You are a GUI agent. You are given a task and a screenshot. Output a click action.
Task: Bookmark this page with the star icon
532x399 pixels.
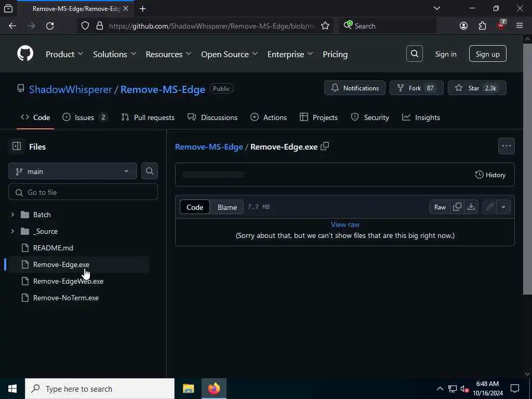point(325,26)
